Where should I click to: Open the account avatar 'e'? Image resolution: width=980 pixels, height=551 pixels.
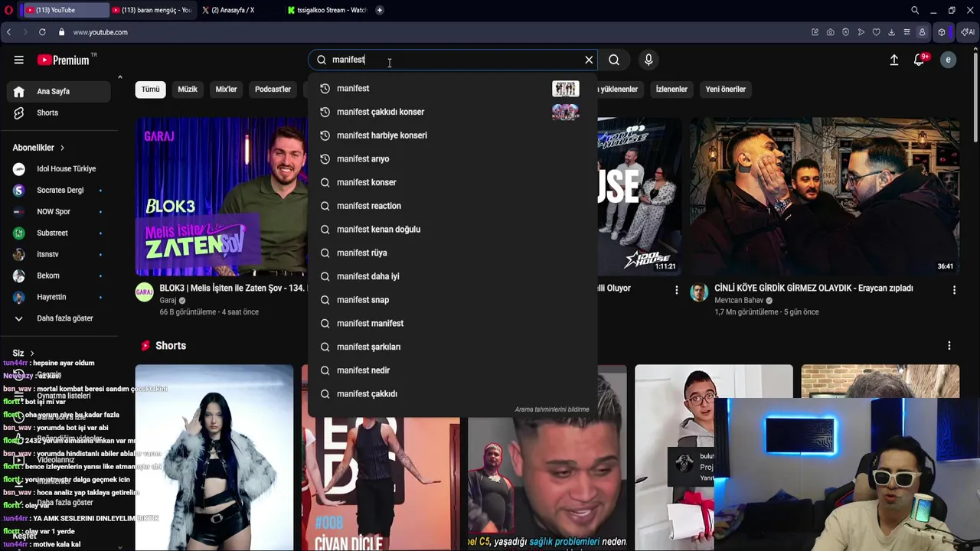tap(948, 60)
